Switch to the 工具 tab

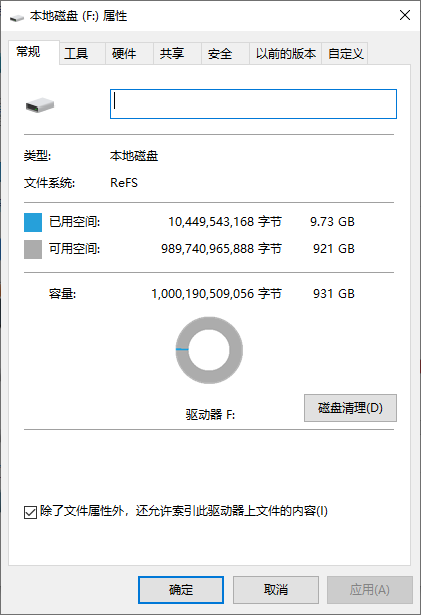(82, 53)
